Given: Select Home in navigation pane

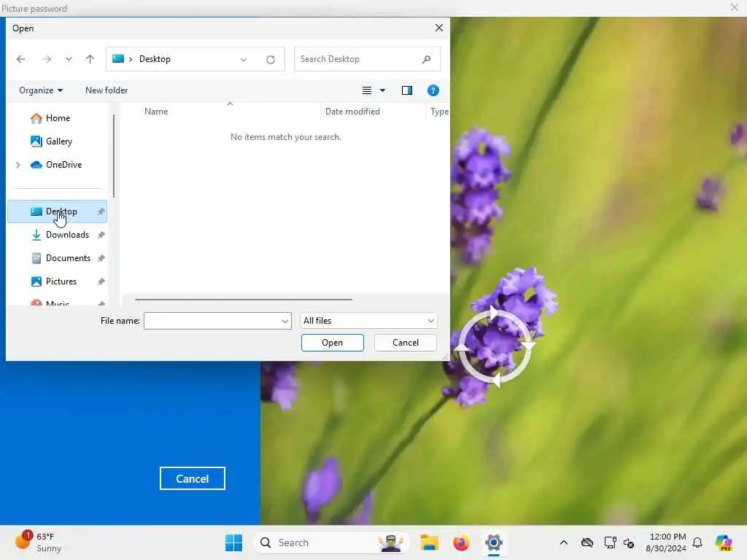Looking at the screenshot, I should 58,118.
